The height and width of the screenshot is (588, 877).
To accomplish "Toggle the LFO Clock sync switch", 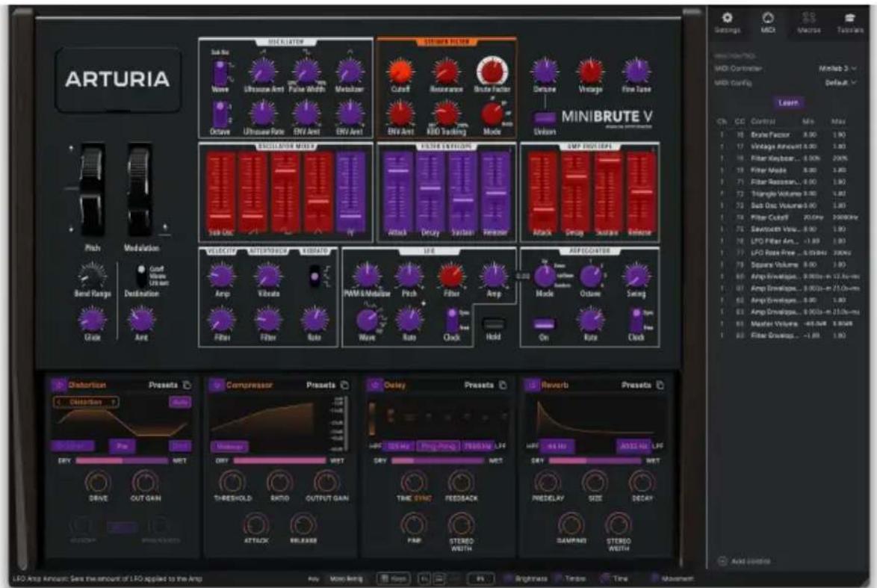I will 452,320.
